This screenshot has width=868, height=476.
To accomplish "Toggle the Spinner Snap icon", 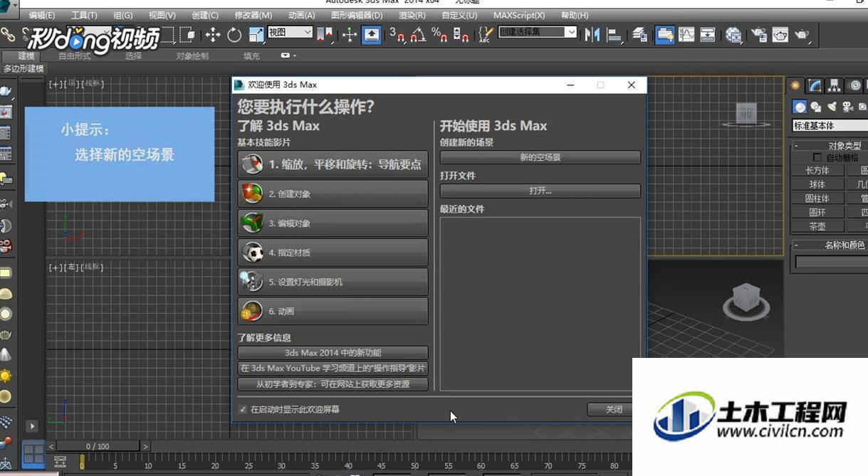I will [x=461, y=35].
